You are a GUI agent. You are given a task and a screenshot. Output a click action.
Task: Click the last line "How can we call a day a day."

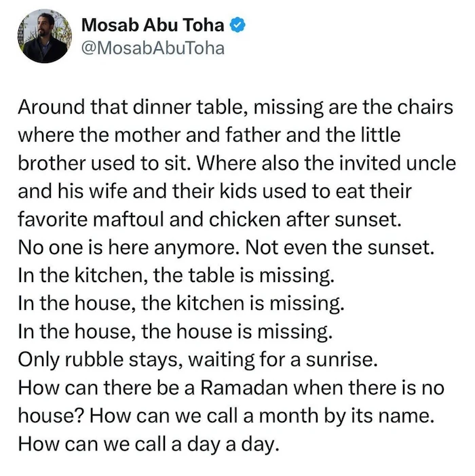148,445
